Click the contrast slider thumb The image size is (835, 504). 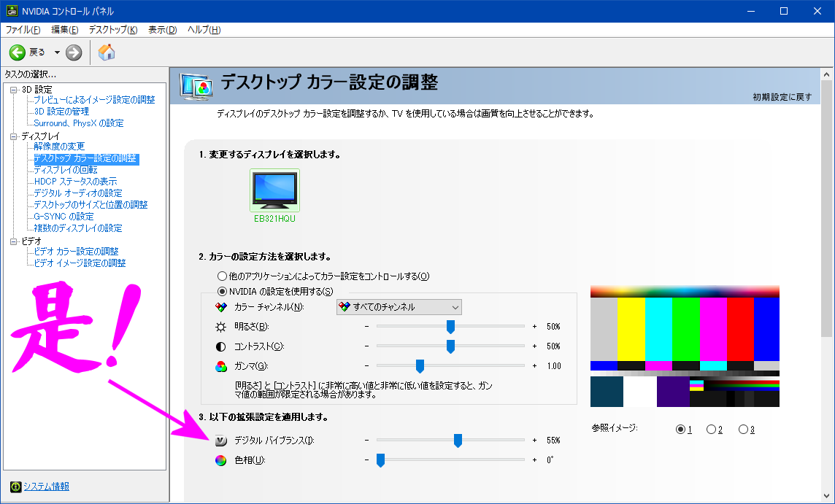tap(450, 346)
